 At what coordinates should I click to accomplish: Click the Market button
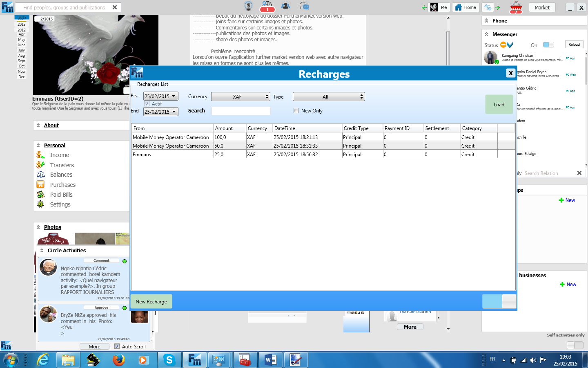(x=542, y=7)
